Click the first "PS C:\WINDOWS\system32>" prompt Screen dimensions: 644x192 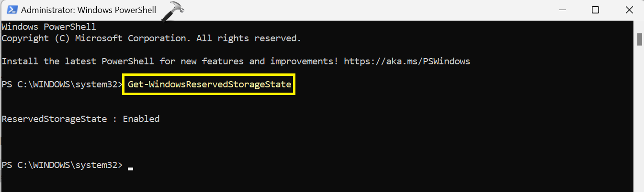[62, 84]
